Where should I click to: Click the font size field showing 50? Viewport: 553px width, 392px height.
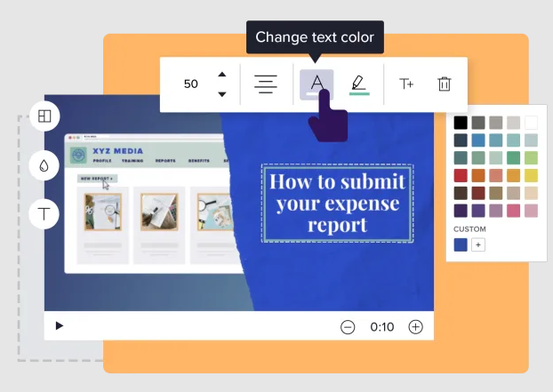coord(191,84)
